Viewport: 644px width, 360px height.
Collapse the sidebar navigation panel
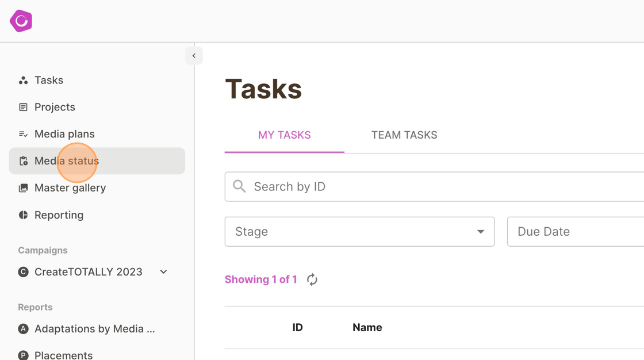pyautogui.click(x=194, y=56)
